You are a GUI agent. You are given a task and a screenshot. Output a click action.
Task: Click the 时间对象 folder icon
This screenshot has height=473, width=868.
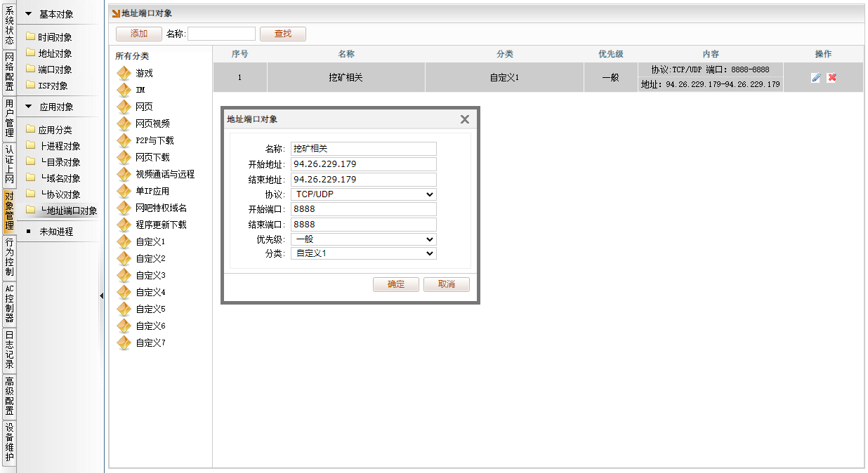30,37
